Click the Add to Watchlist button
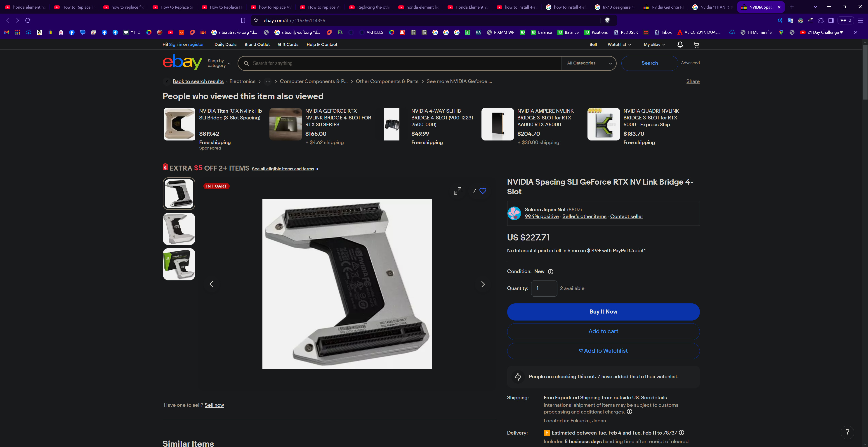868x447 pixels. tap(603, 351)
